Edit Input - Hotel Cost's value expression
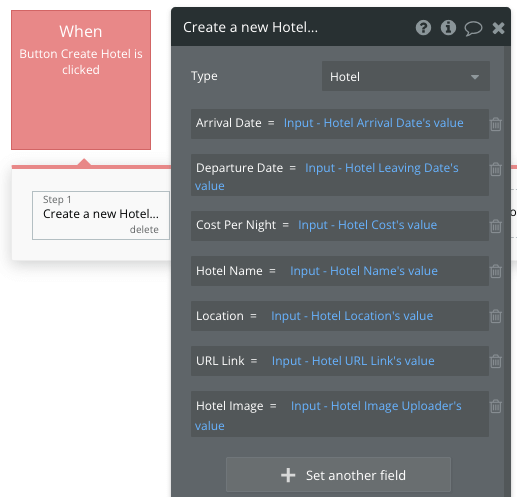Viewport: 517px width, 497px height. click(367, 225)
